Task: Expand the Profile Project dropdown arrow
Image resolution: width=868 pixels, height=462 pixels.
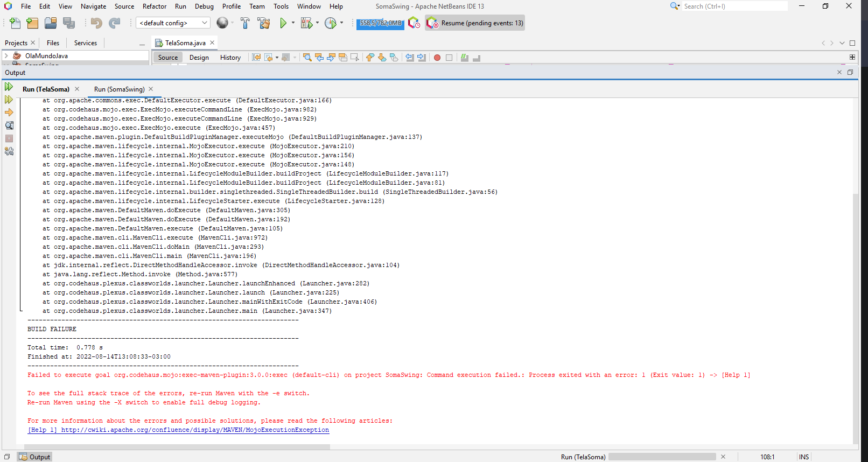Action: click(341, 23)
